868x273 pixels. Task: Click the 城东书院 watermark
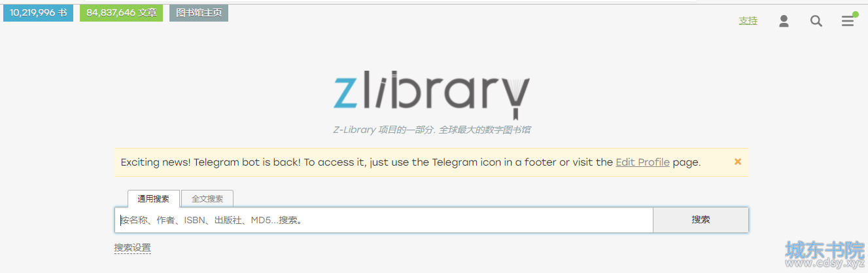825,249
